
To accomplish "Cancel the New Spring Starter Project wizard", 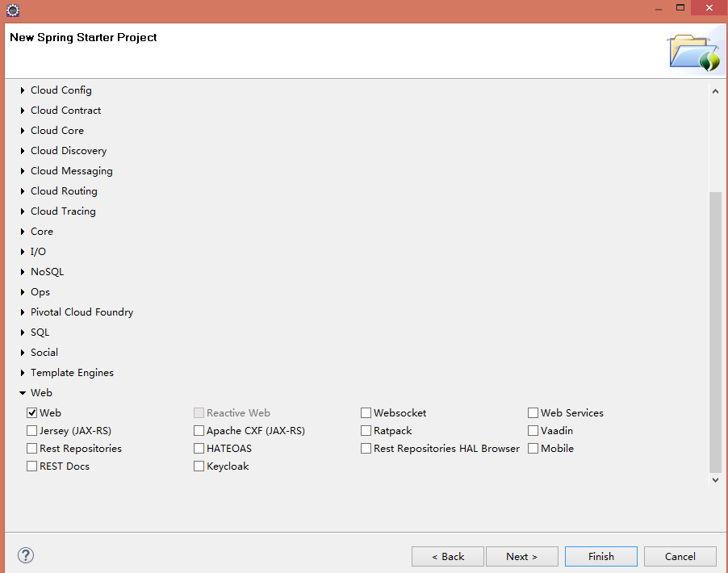I will [x=680, y=556].
